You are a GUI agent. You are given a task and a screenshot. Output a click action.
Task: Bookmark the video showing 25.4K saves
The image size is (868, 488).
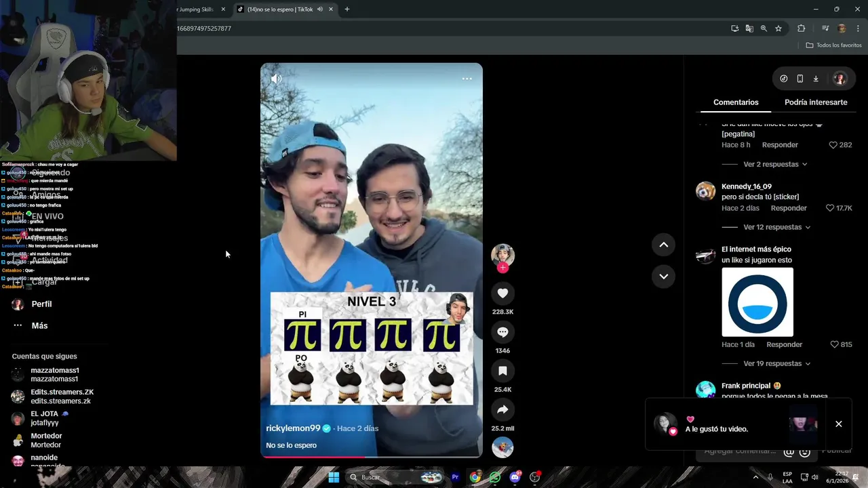point(502,371)
